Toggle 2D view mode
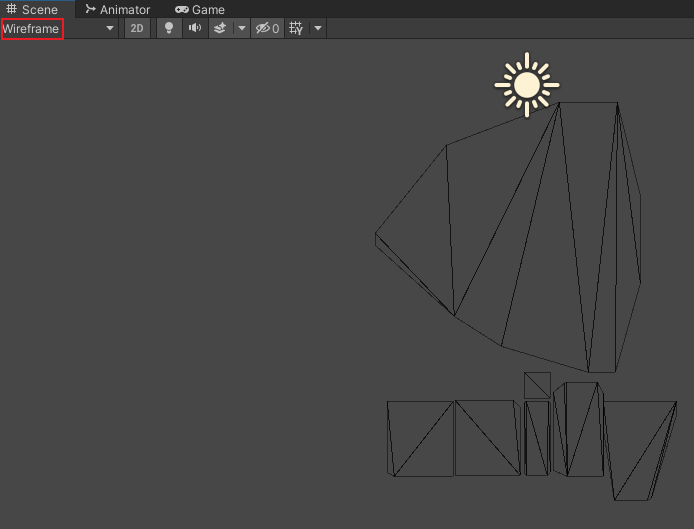 (x=137, y=28)
